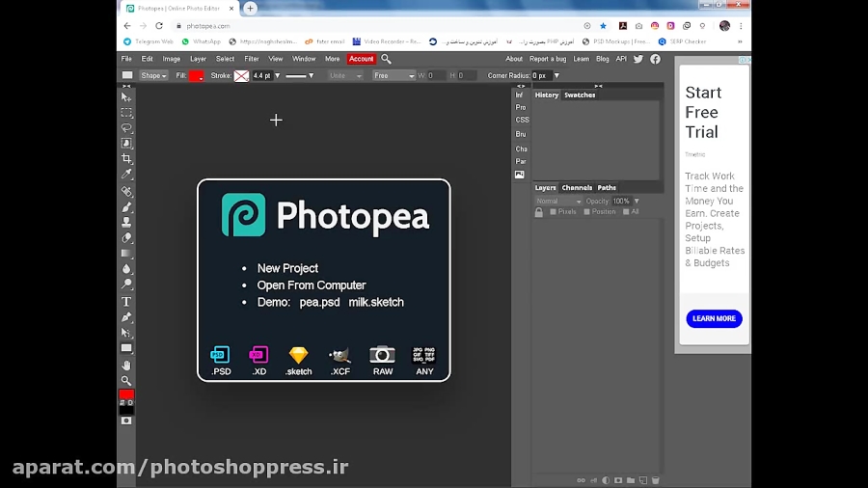The height and width of the screenshot is (488, 868).
Task: Click the Corner Radius input field
Action: [x=541, y=76]
